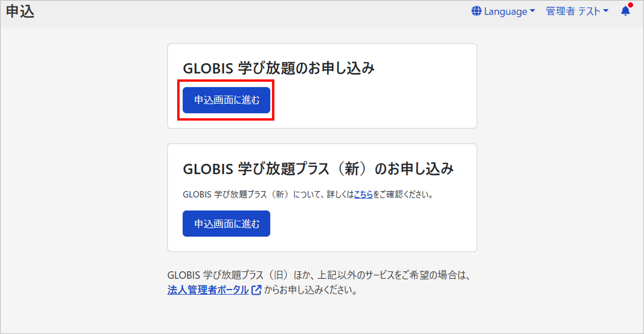The width and height of the screenshot is (644, 334).
Task: Select the Language menu label
Action: point(506,12)
